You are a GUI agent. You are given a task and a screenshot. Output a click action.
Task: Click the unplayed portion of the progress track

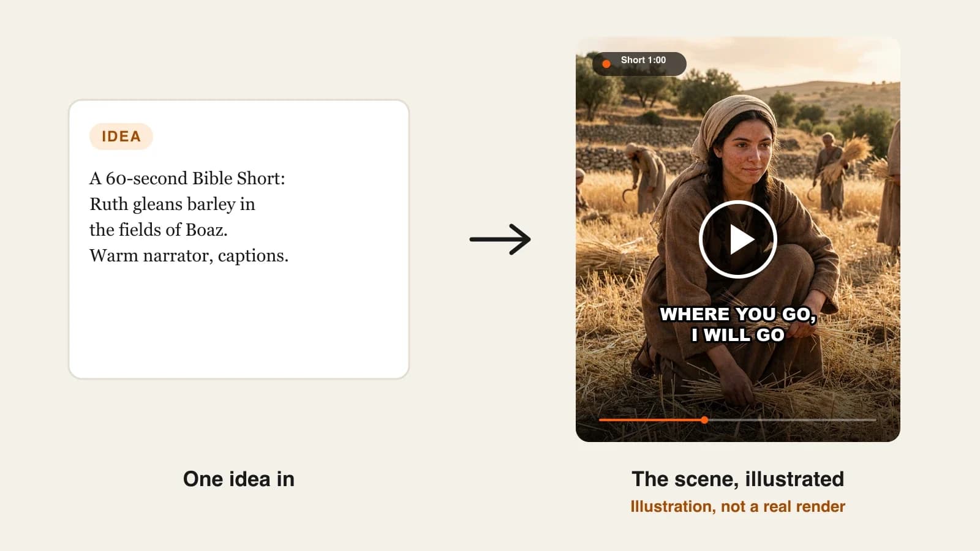coord(792,420)
